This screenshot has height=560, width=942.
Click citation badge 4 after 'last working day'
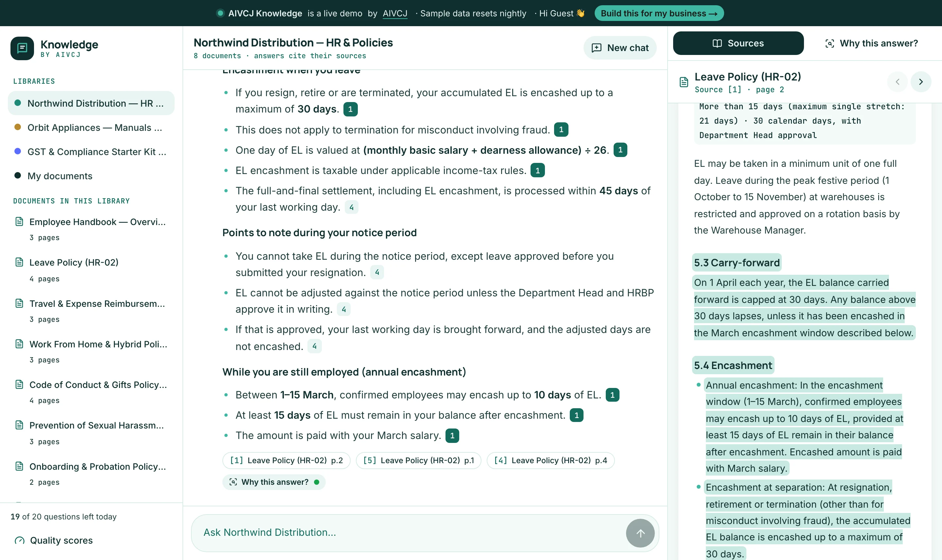point(352,207)
